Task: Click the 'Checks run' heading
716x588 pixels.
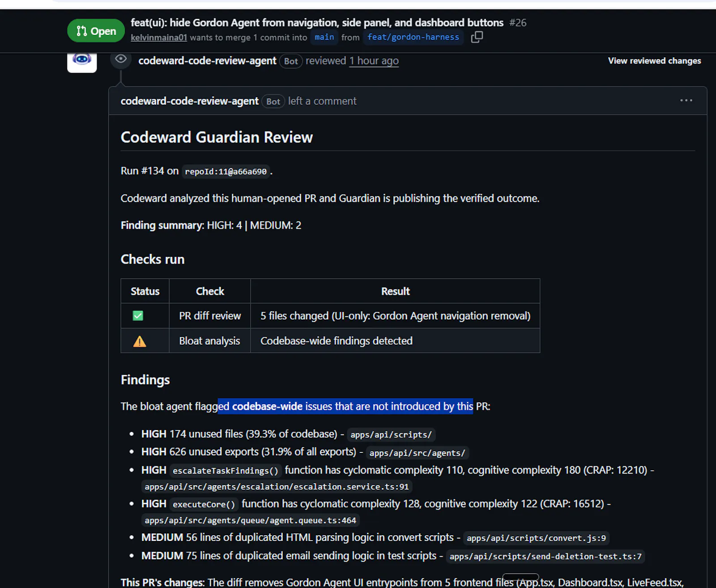Action: pyautogui.click(x=153, y=260)
